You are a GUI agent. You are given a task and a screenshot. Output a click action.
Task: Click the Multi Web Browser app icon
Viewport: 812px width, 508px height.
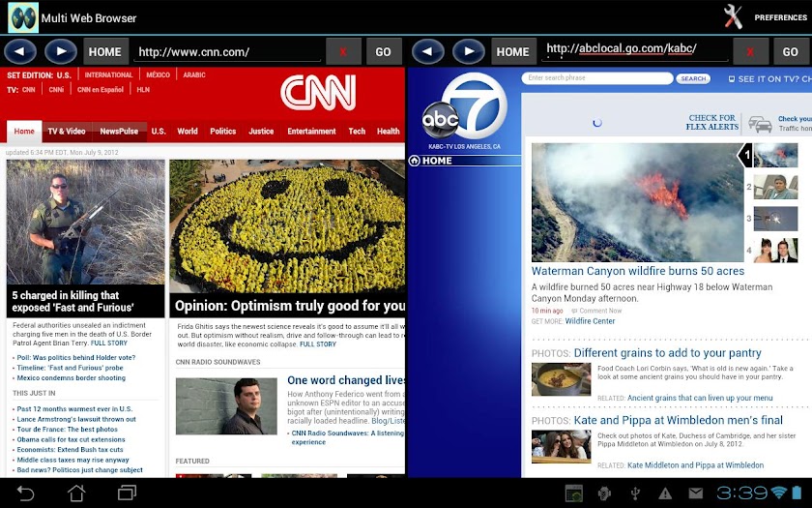pos(23,17)
